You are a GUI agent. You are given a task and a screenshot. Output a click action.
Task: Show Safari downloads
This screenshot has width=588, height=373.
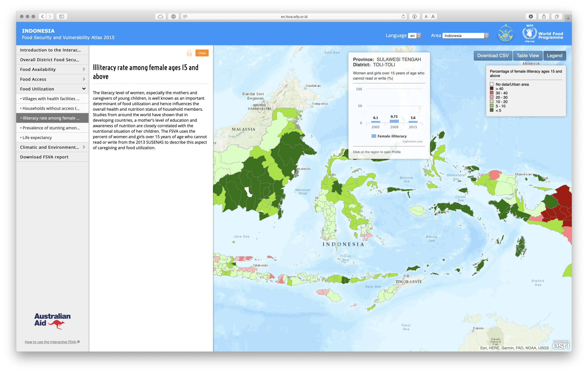coord(531,16)
